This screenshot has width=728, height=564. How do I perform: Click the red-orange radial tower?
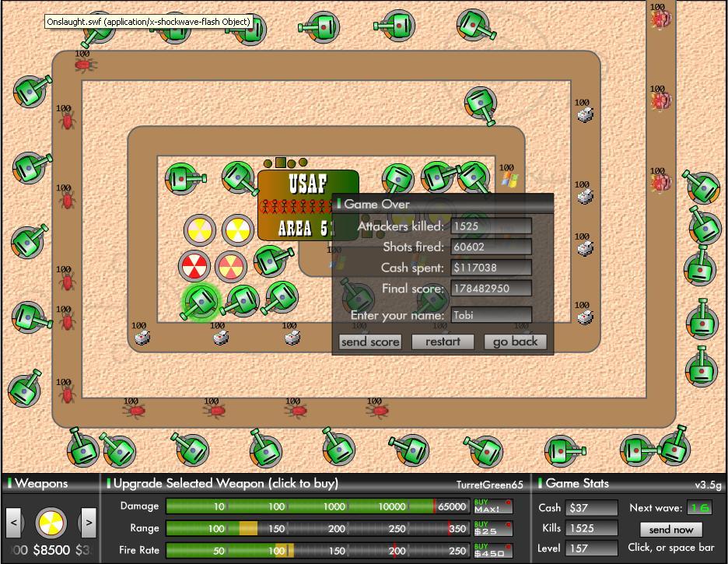(231, 266)
